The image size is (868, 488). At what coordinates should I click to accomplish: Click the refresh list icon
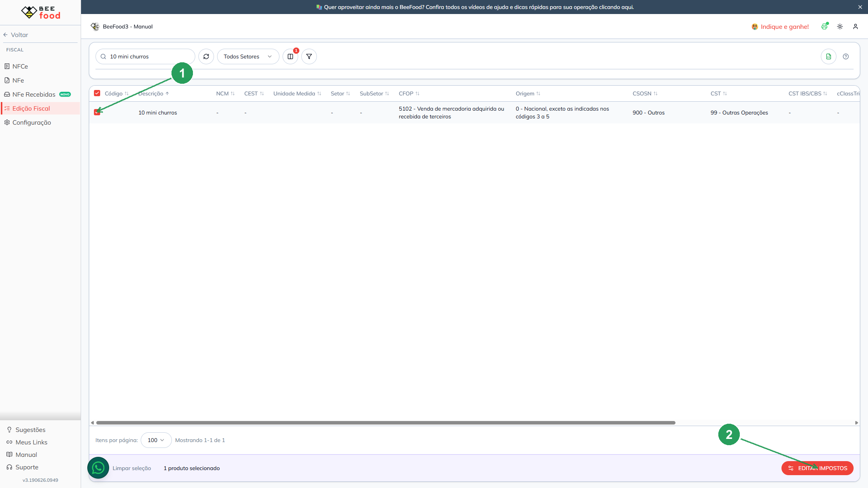(206, 56)
